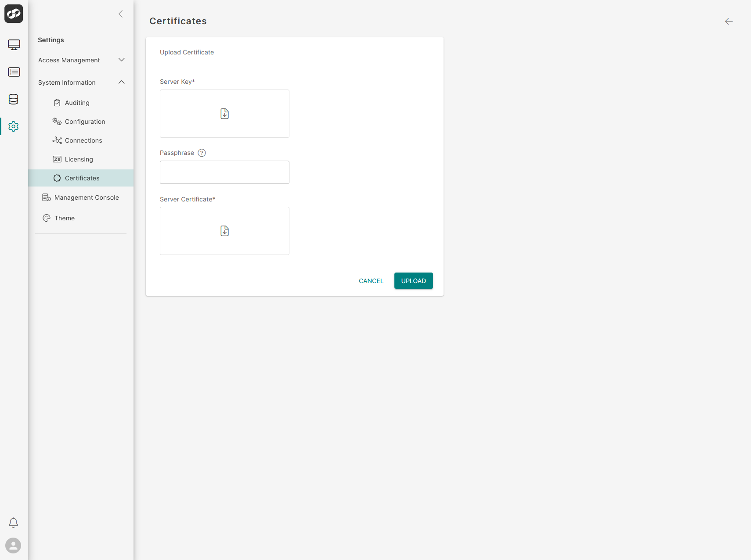
Task: Expand Access Management chevron
Action: pyautogui.click(x=122, y=60)
